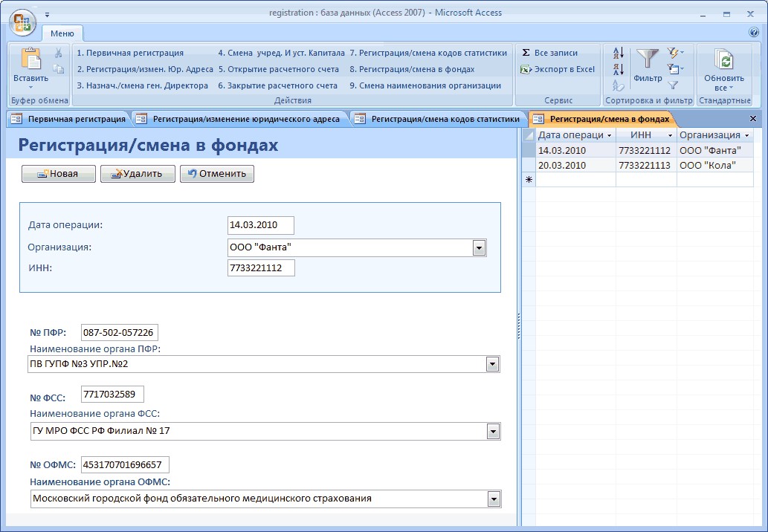Click the Дата операции input field

(x=260, y=225)
